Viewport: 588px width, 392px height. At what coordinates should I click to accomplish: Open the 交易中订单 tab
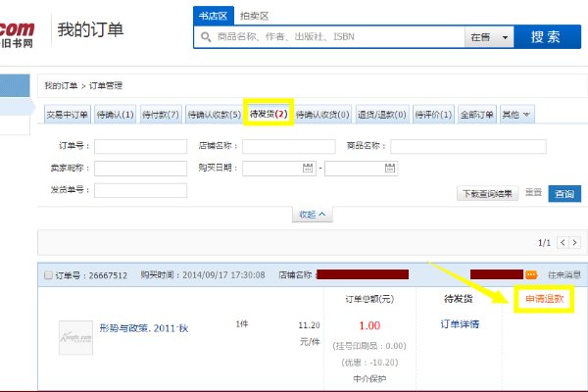tap(68, 115)
